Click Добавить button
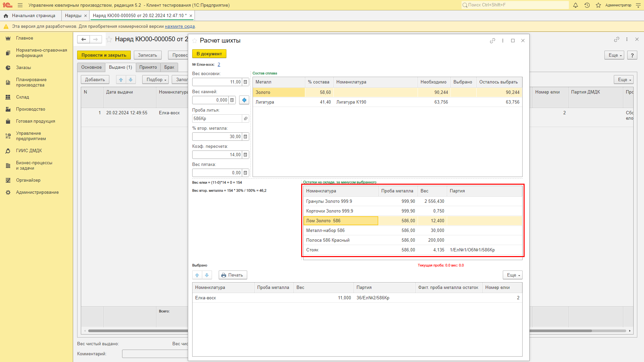This screenshot has width=644, height=362. (x=95, y=80)
